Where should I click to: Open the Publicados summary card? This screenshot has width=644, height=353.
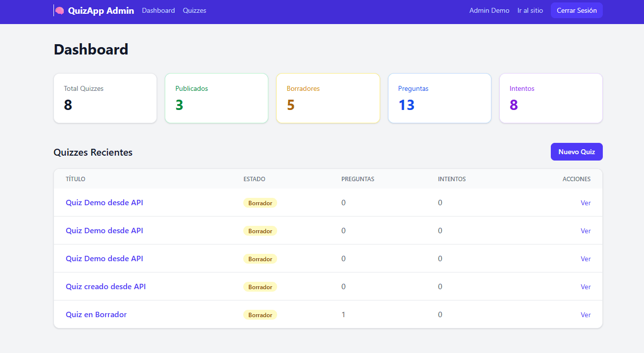tap(216, 98)
